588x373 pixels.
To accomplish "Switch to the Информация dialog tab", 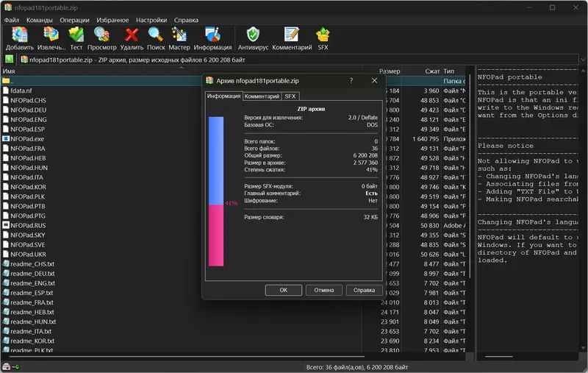I will (x=224, y=96).
